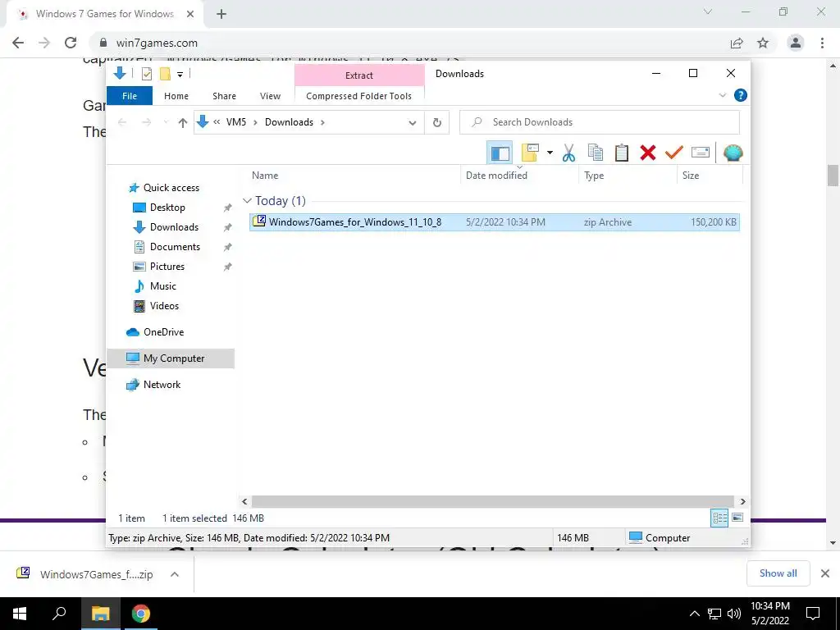
Task: Select My Computer in navigation pane
Action: point(171,358)
